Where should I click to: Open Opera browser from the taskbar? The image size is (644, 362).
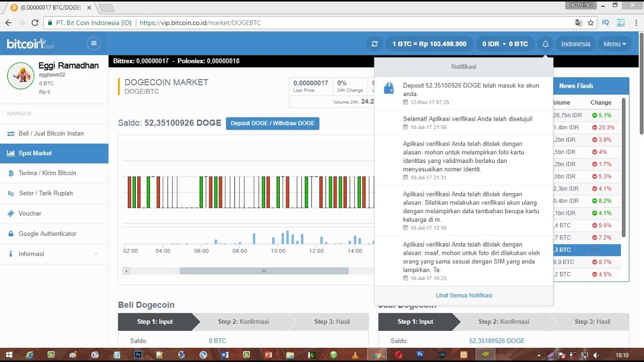[x=398, y=355]
